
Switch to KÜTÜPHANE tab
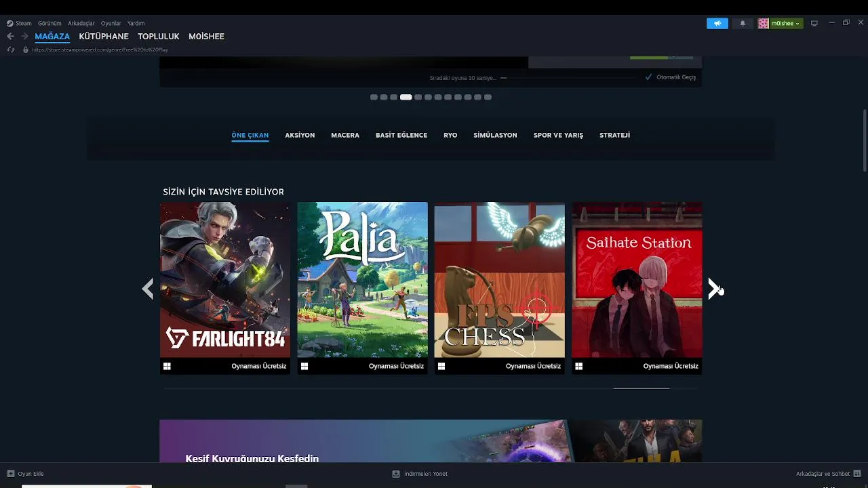click(x=104, y=37)
